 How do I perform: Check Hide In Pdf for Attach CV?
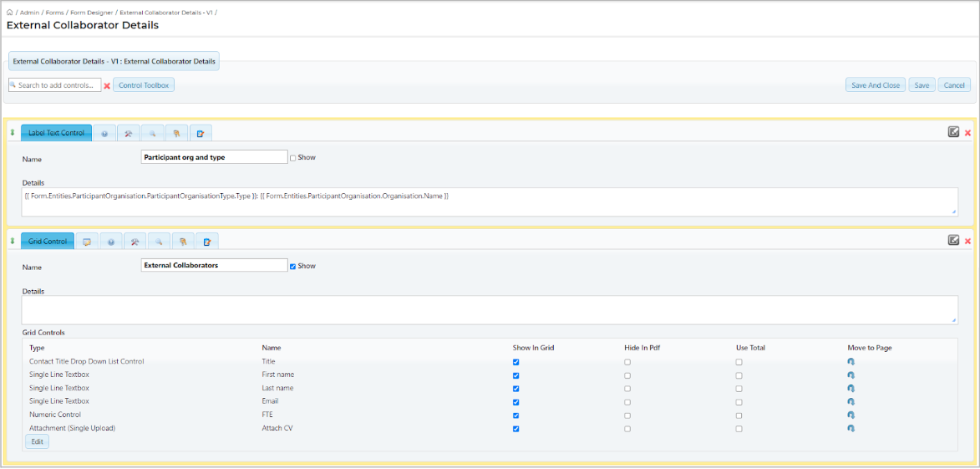[627, 429]
